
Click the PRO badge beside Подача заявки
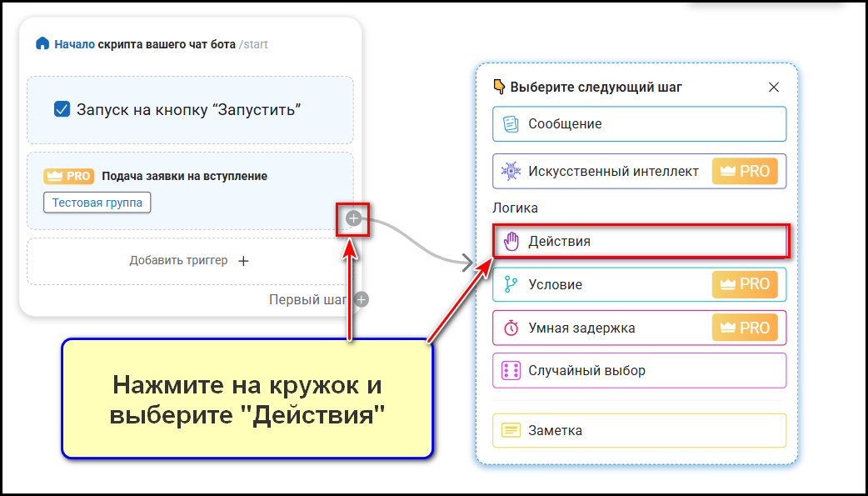[x=68, y=176]
